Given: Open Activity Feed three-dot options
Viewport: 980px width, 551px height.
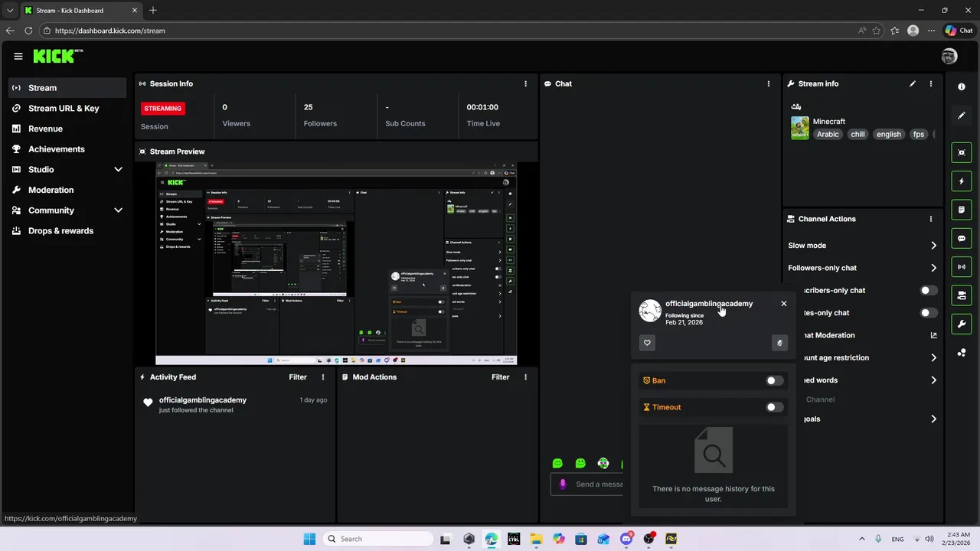Looking at the screenshot, I should [323, 377].
